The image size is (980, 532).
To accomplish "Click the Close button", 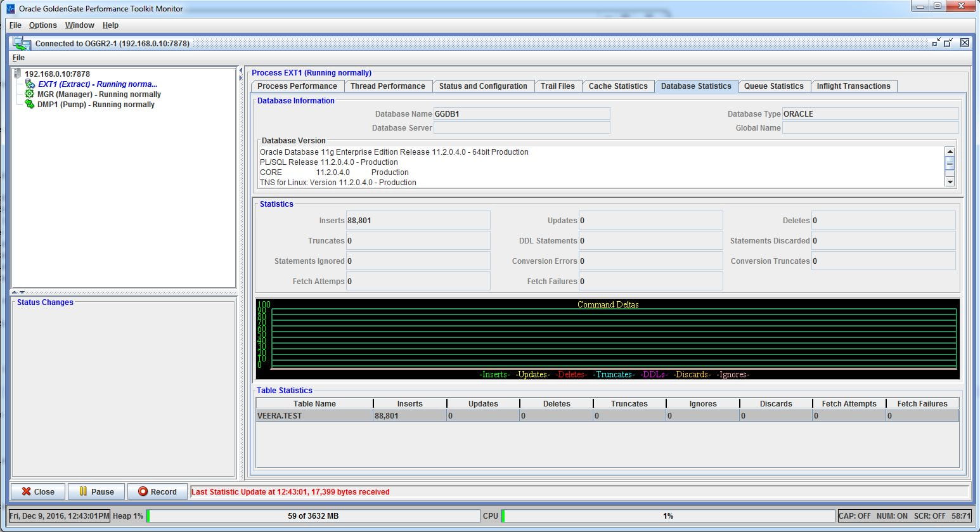I will 37,491.
